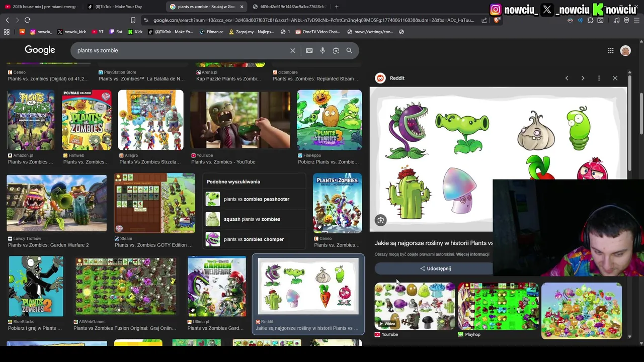Open the share icon in the address bar
The height and width of the screenshot is (362, 644).
(x=484, y=20)
